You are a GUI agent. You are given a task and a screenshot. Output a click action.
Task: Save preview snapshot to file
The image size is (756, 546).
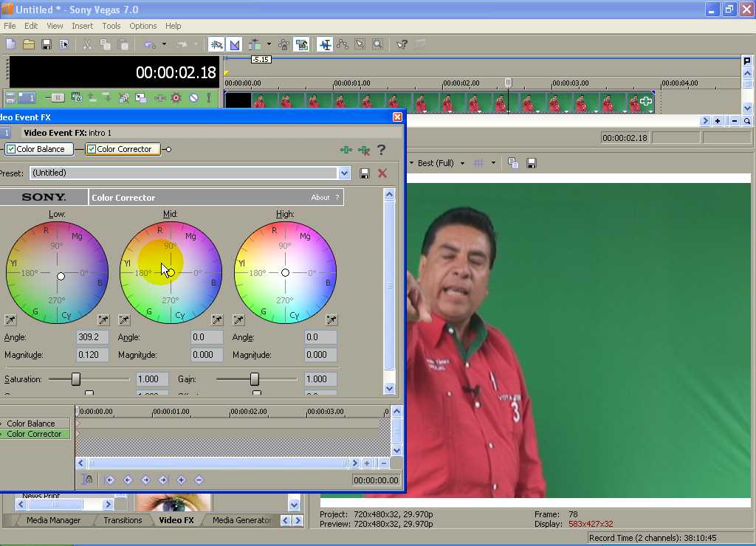click(532, 163)
